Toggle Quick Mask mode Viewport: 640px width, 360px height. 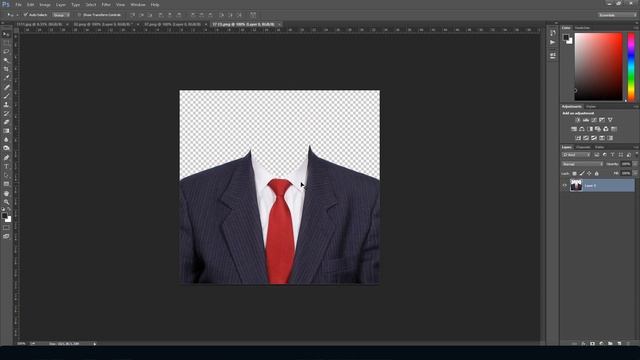pos(6,228)
